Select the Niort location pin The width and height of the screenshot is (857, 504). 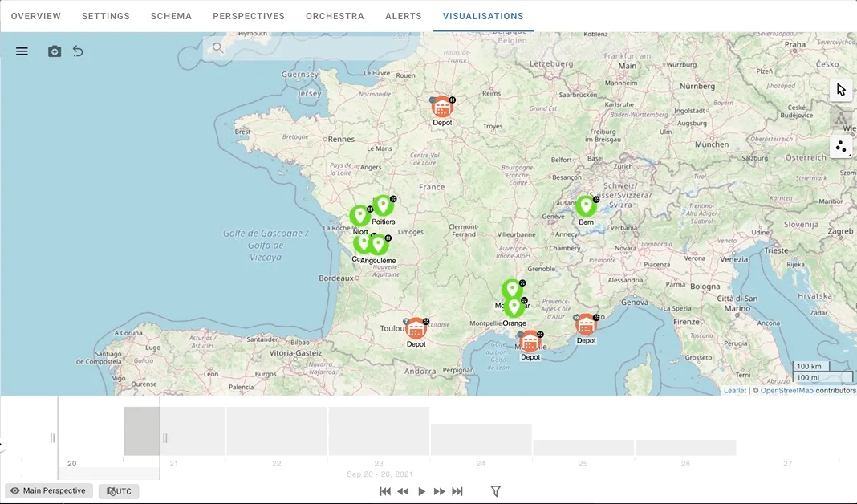click(x=360, y=216)
